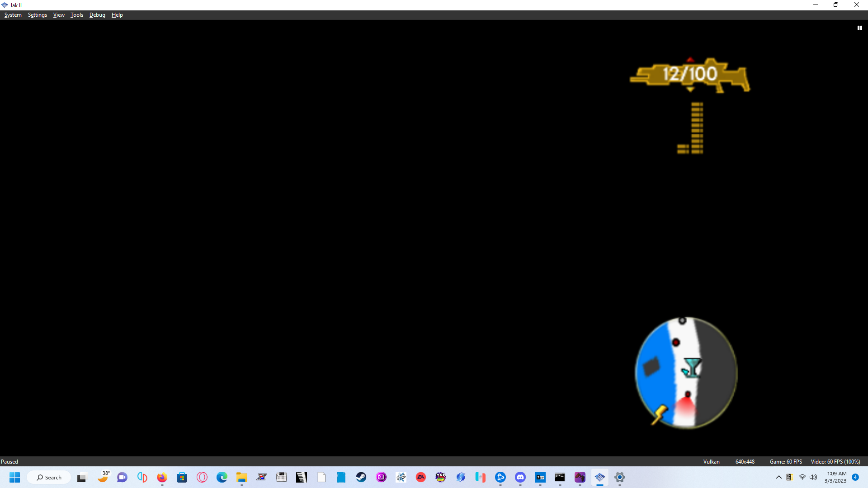Viewport: 868px width, 488px height.
Task: Open Microsoft Edge from the taskbar
Action: (222, 477)
